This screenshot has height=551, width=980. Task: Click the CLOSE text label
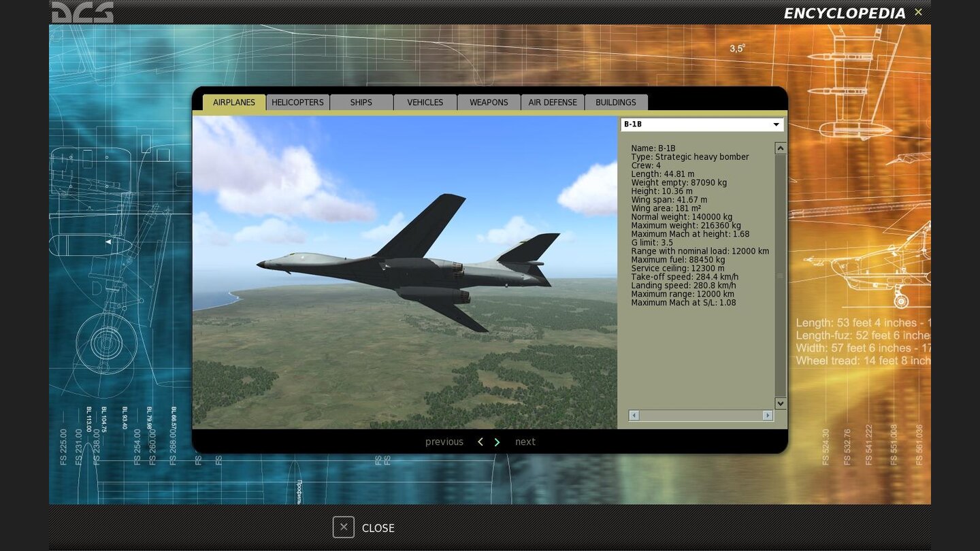378,528
